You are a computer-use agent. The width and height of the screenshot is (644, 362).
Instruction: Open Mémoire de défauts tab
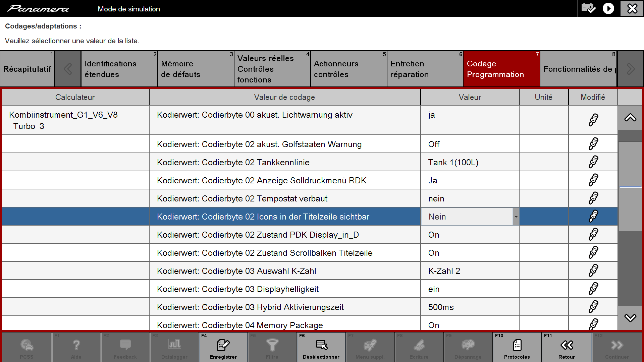tap(196, 69)
